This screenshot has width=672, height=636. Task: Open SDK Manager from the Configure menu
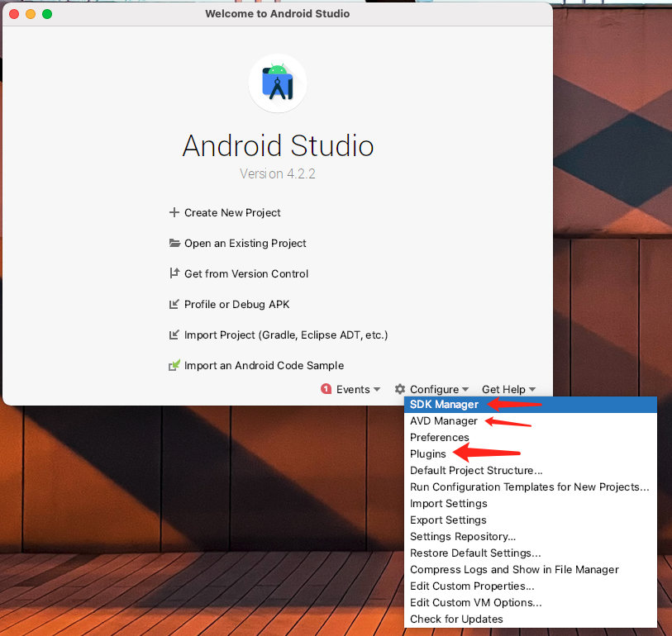[530, 404]
